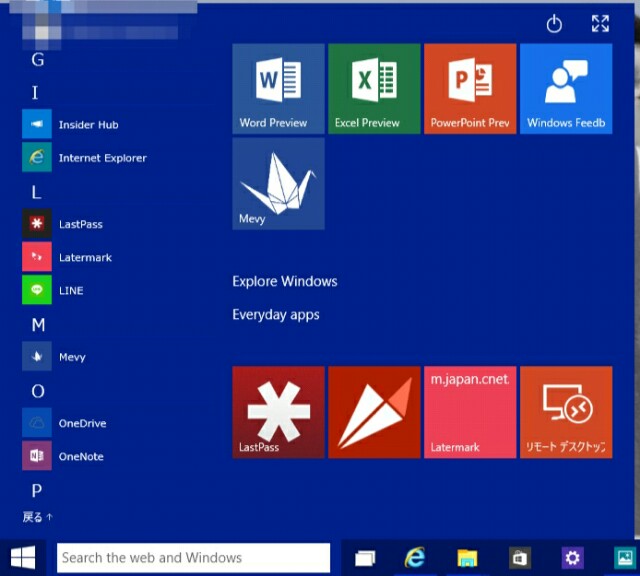Launch the PowerPoint Preview tile

[470, 89]
